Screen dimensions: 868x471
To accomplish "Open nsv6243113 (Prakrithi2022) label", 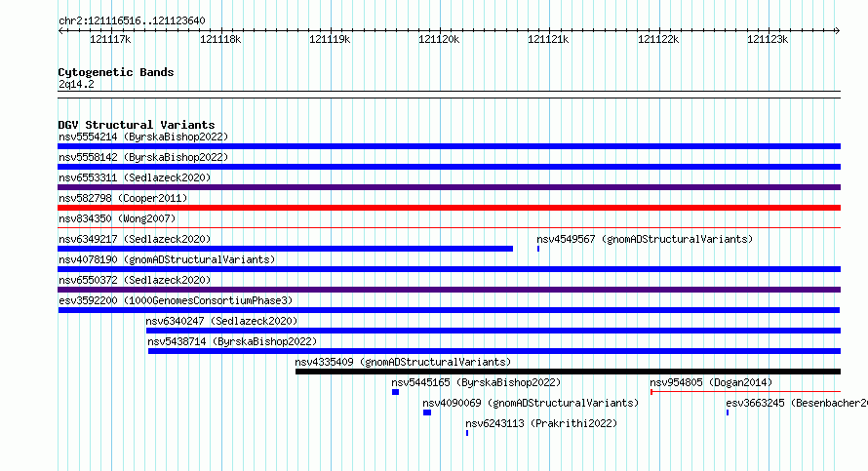I will 541,423.
